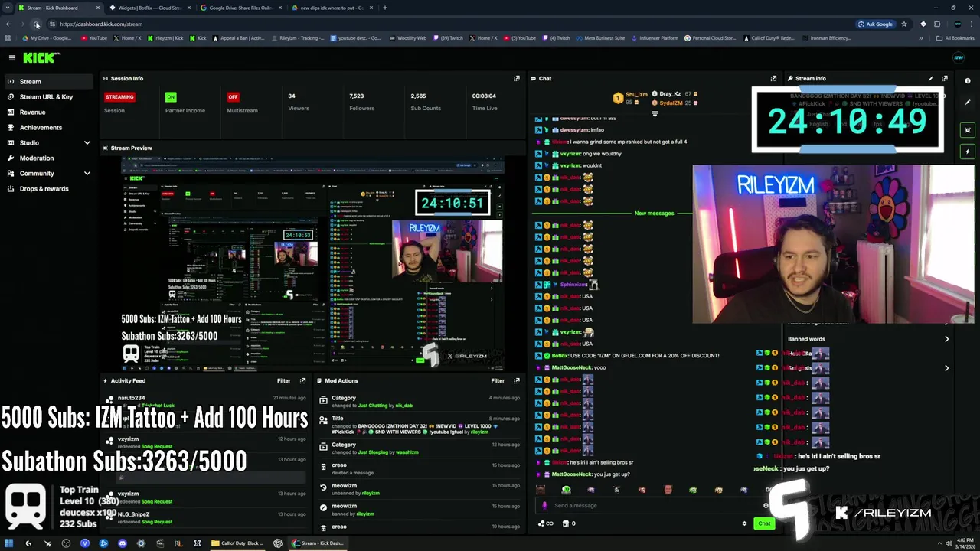Open the Revenue page
The height and width of the screenshot is (551, 980).
pyautogui.click(x=32, y=112)
